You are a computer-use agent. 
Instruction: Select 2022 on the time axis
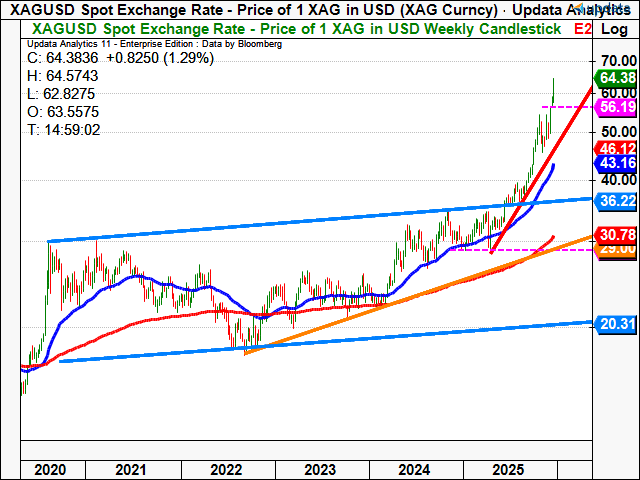pos(226,469)
